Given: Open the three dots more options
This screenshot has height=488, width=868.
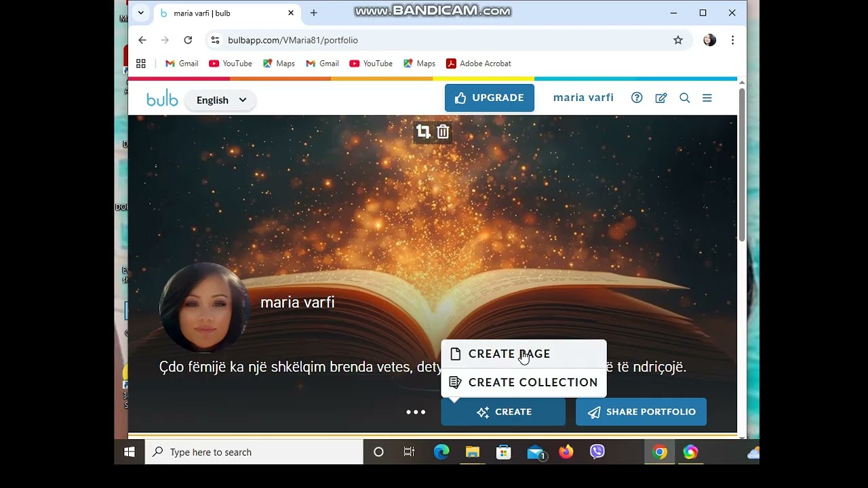Looking at the screenshot, I should 416,411.
